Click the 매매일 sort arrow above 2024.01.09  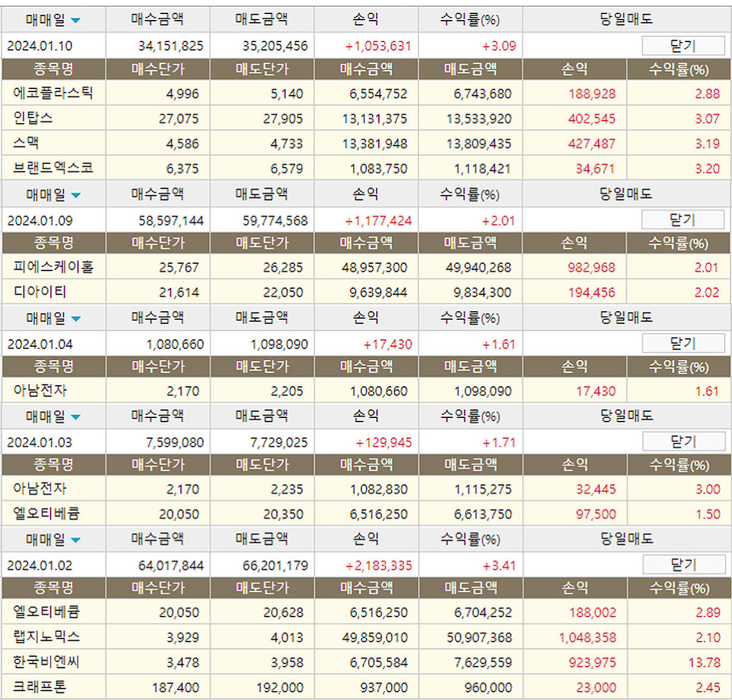pyautogui.click(x=75, y=196)
